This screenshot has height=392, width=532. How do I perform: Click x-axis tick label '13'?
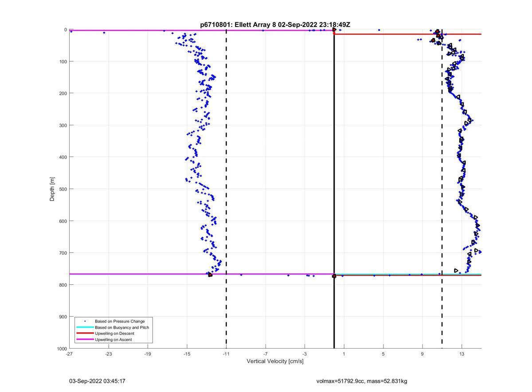pyautogui.click(x=462, y=354)
